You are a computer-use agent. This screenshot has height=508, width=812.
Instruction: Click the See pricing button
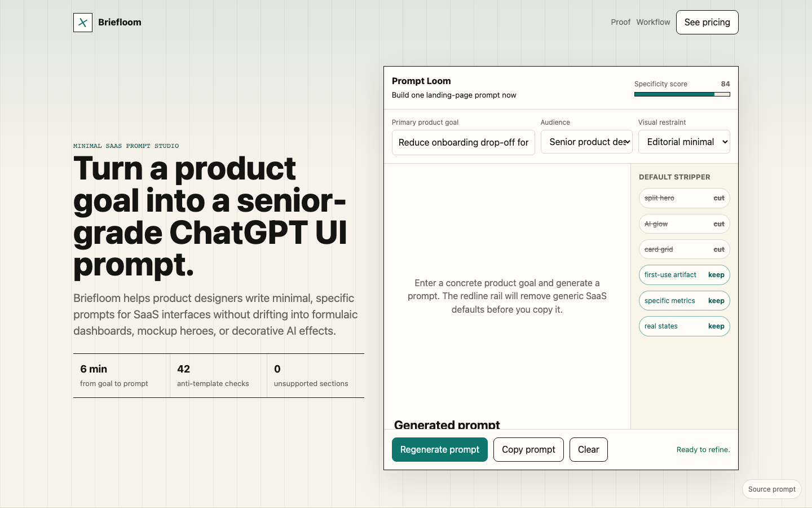pyautogui.click(x=707, y=22)
